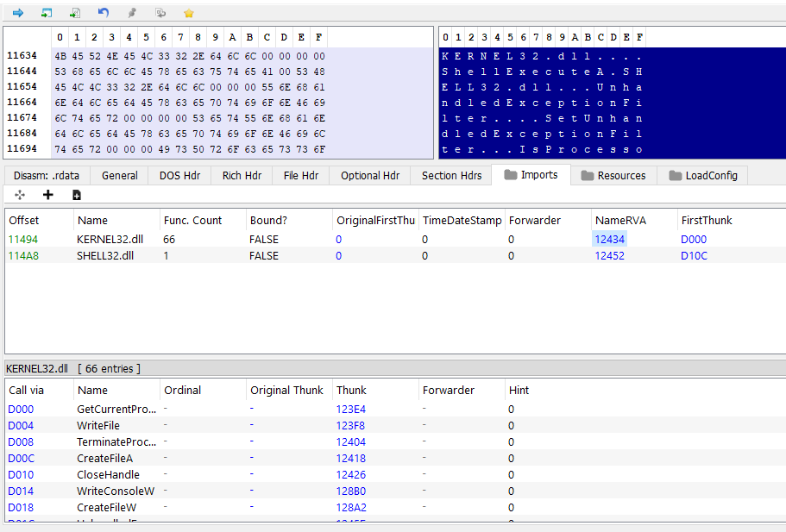
Task: Switch to the General tab
Action: (x=119, y=176)
